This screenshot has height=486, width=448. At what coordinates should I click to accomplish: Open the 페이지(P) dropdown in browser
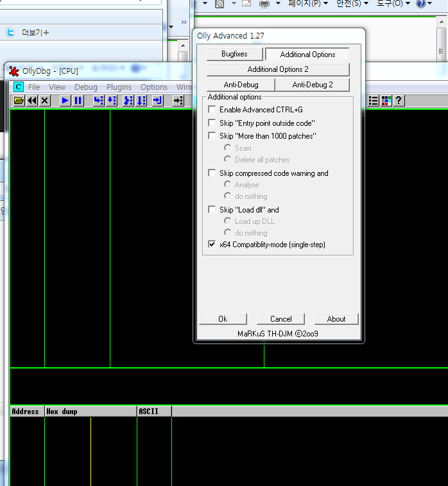click(x=308, y=3)
